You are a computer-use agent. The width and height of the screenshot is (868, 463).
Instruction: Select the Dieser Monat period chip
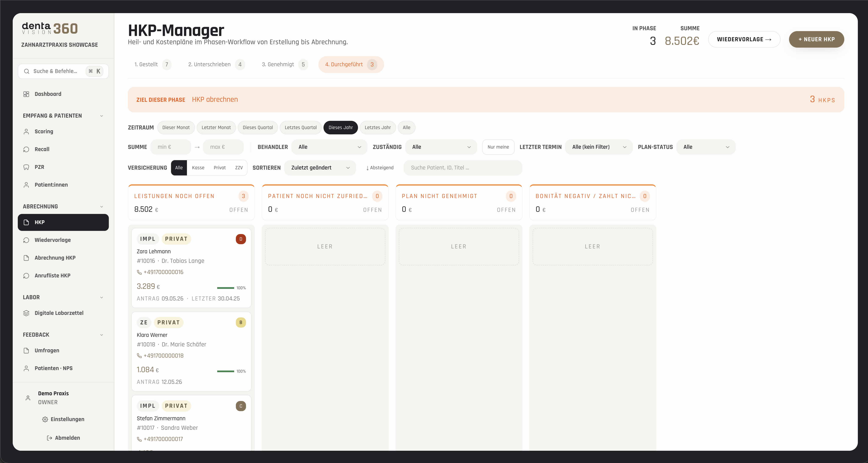point(176,128)
